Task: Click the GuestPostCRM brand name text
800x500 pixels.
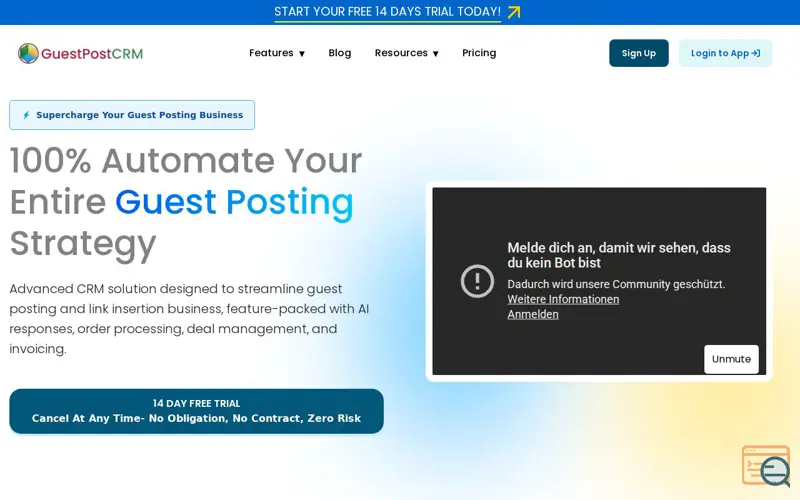Action: (92, 54)
